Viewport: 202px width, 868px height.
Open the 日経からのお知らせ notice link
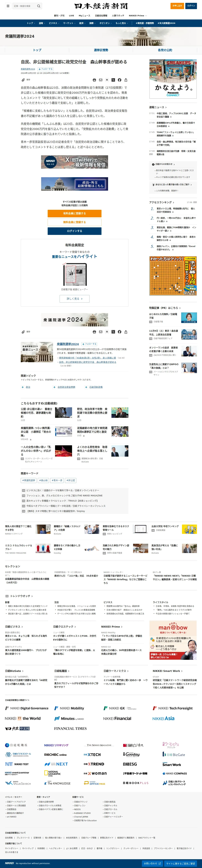(164, 164)
